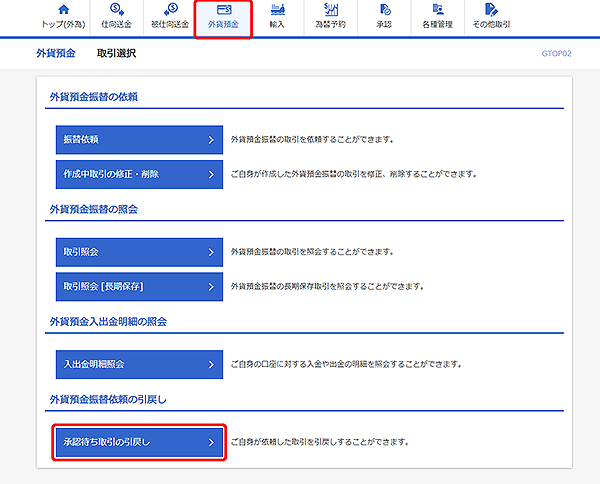Open the 輸入 menu label
This screenshot has width=600, height=484.
pyautogui.click(x=277, y=24)
